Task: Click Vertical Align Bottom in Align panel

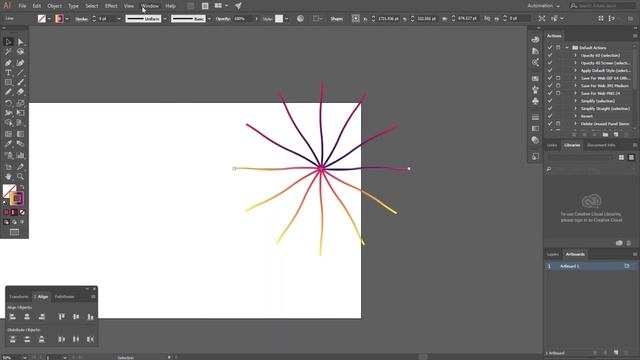Action: pyautogui.click(x=91, y=317)
